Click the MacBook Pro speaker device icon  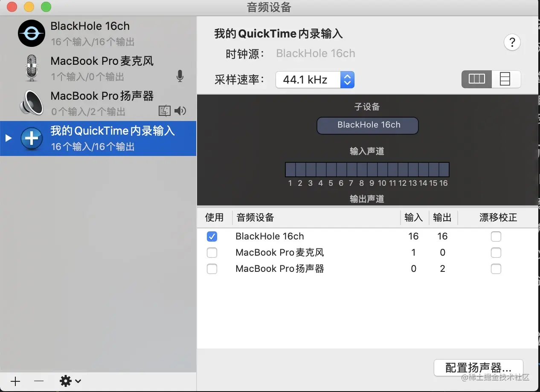(31, 103)
